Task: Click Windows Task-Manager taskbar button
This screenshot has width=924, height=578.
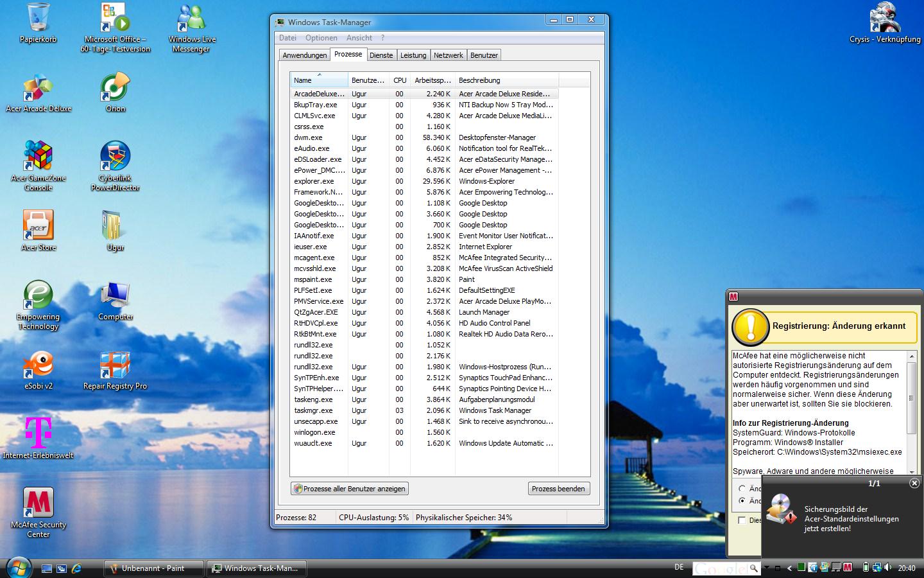Action: (256, 568)
